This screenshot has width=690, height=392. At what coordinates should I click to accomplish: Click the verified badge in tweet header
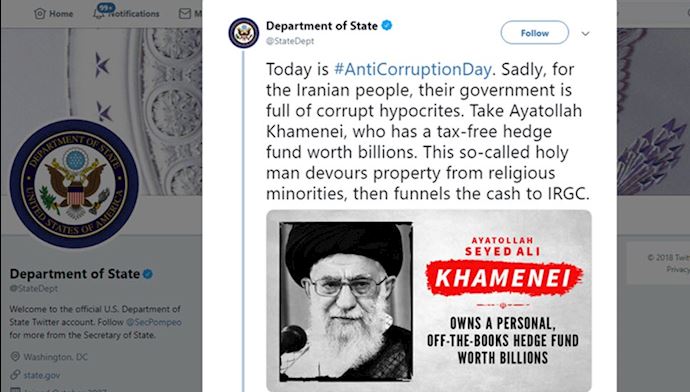coord(387,26)
